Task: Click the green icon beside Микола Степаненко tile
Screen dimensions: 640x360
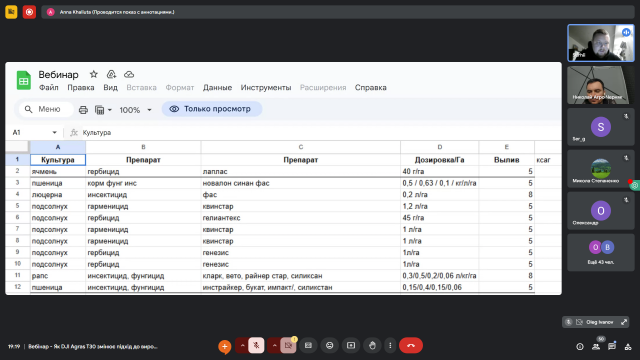Action: pyautogui.click(x=635, y=185)
